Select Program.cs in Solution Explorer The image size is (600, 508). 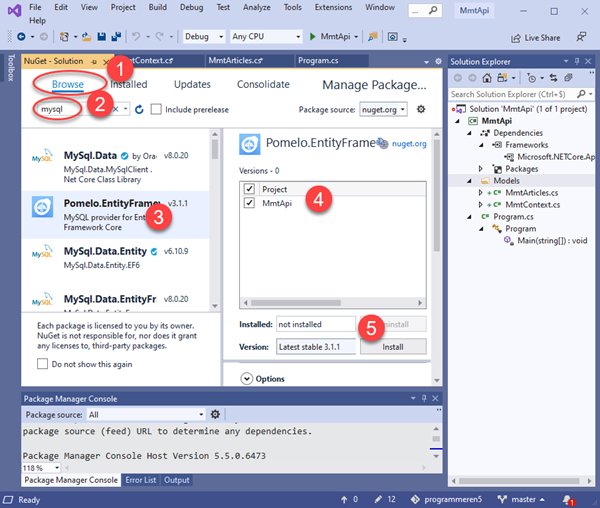click(x=513, y=217)
